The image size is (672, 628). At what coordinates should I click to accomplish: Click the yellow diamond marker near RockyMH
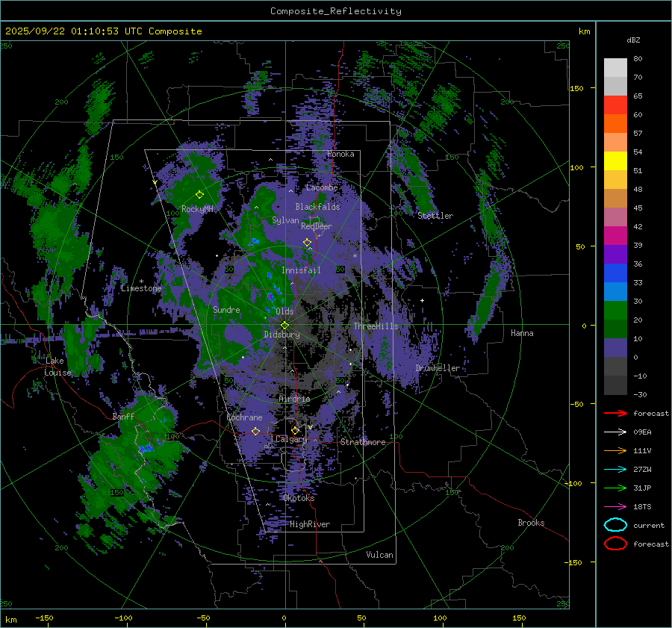(199, 194)
